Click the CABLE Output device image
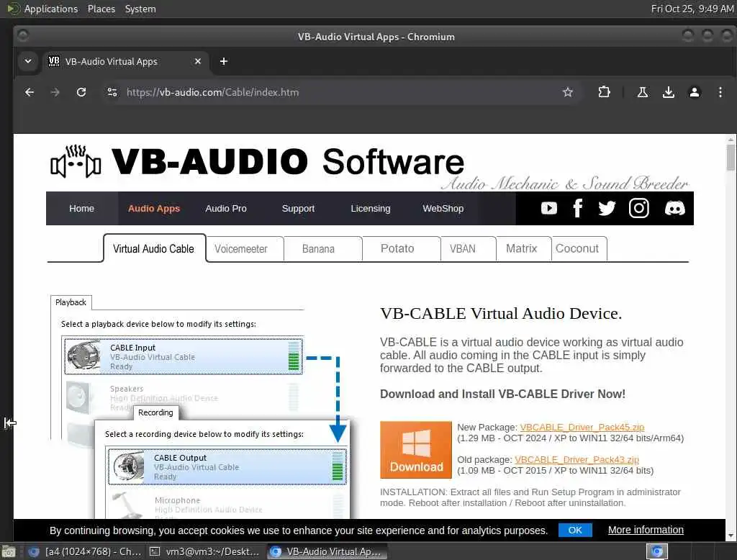This screenshot has height=560, width=737. tap(128, 466)
